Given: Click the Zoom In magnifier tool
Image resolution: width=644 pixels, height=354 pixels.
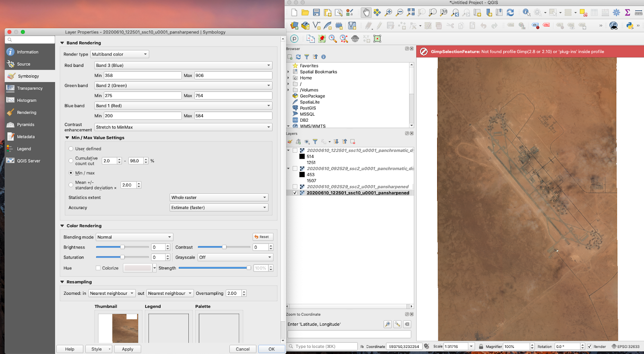Looking at the screenshot, I should (388, 12).
